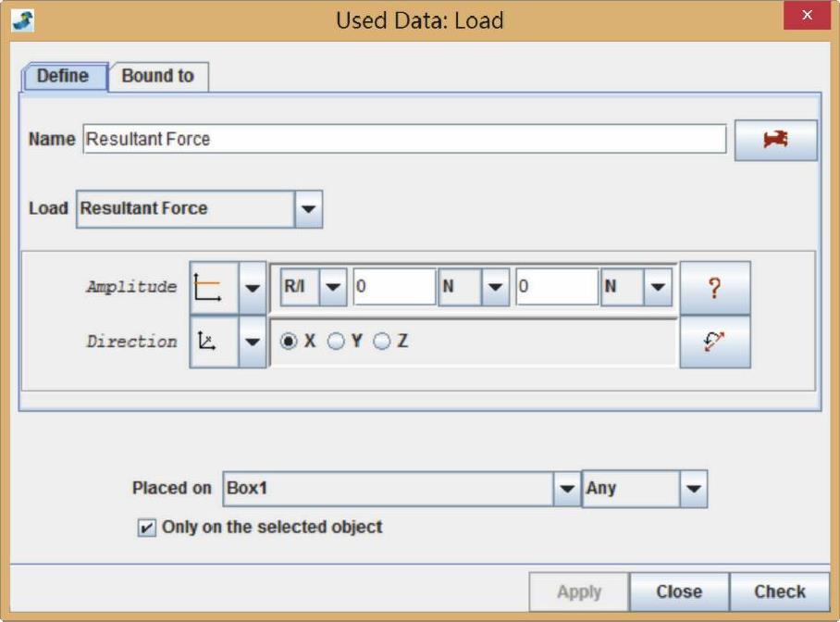Open the Any filter dropdown
Viewport: 840px width, 622px height.
click(693, 489)
